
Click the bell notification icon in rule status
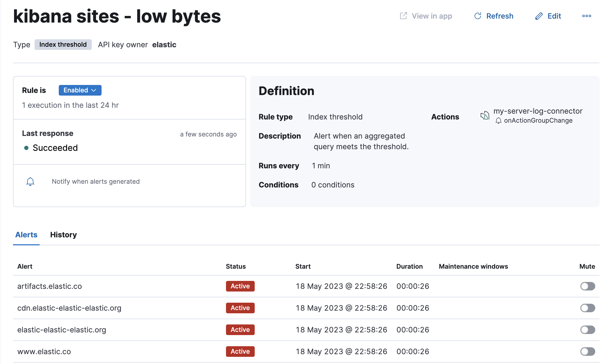pyautogui.click(x=30, y=181)
